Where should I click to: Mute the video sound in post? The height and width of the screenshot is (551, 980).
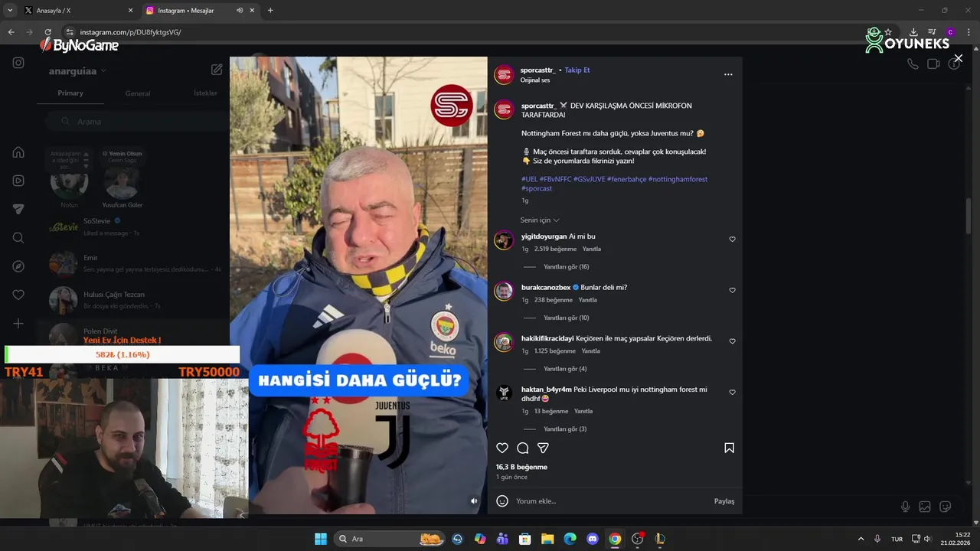(474, 501)
